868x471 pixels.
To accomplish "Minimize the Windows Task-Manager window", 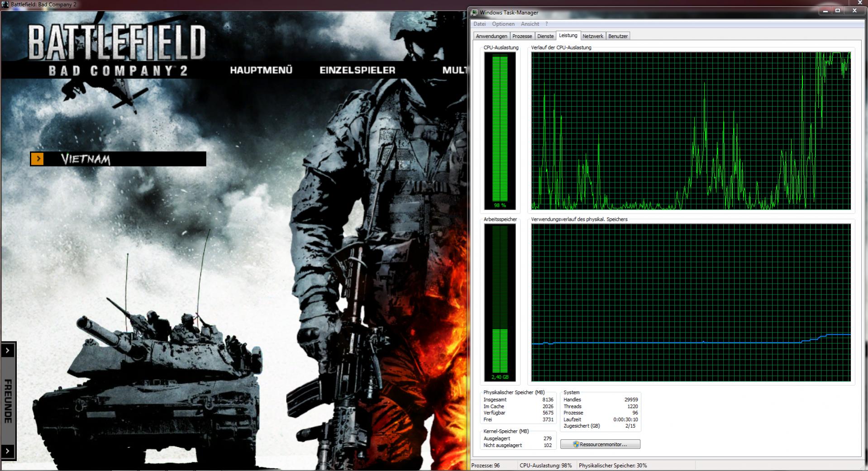I will click(825, 10).
